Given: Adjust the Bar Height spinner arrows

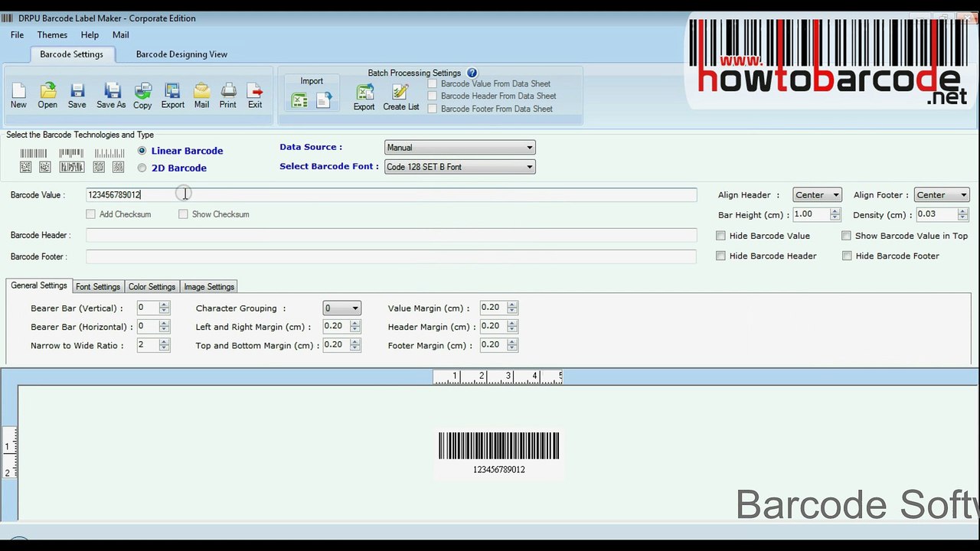Looking at the screenshot, I should click(835, 215).
